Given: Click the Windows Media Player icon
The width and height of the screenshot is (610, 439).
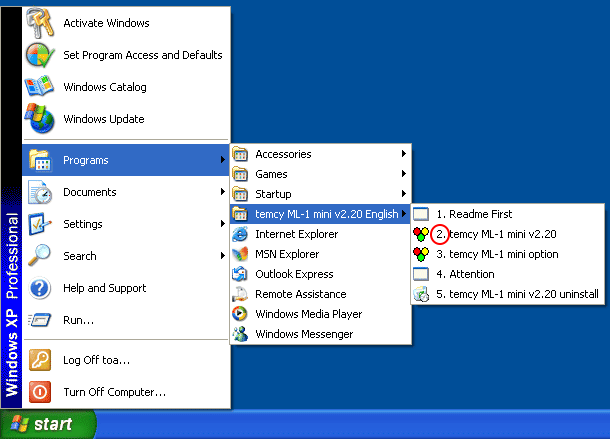Looking at the screenshot, I should [x=240, y=314].
